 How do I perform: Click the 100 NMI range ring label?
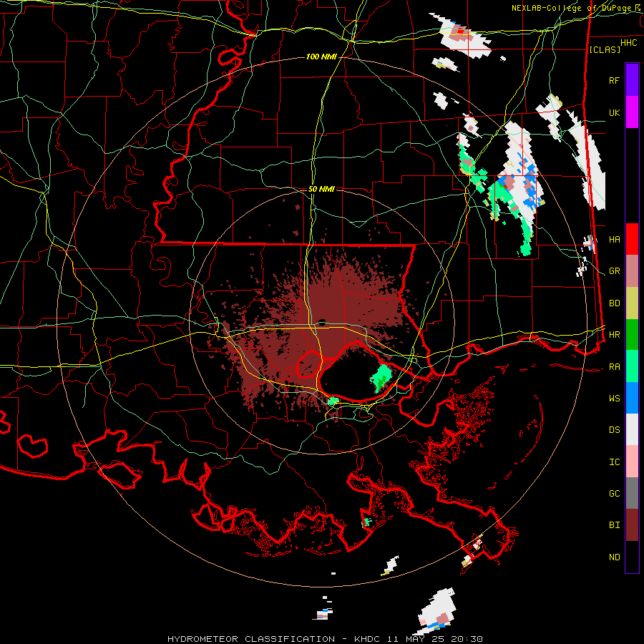click(x=321, y=57)
